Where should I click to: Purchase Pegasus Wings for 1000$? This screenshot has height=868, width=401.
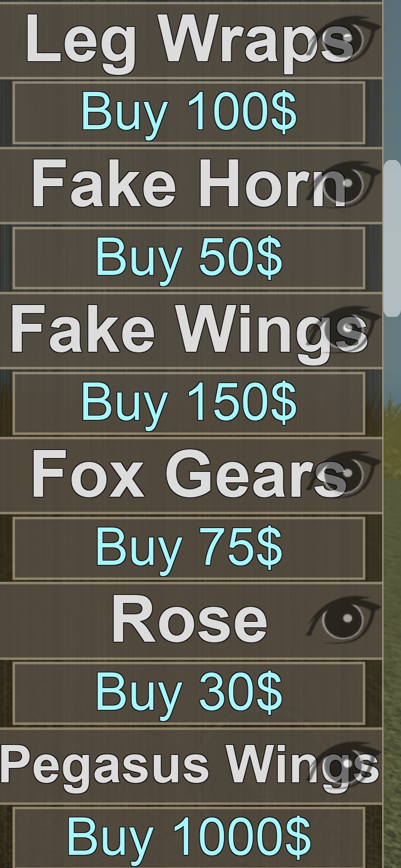pyautogui.click(x=189, y=837)
